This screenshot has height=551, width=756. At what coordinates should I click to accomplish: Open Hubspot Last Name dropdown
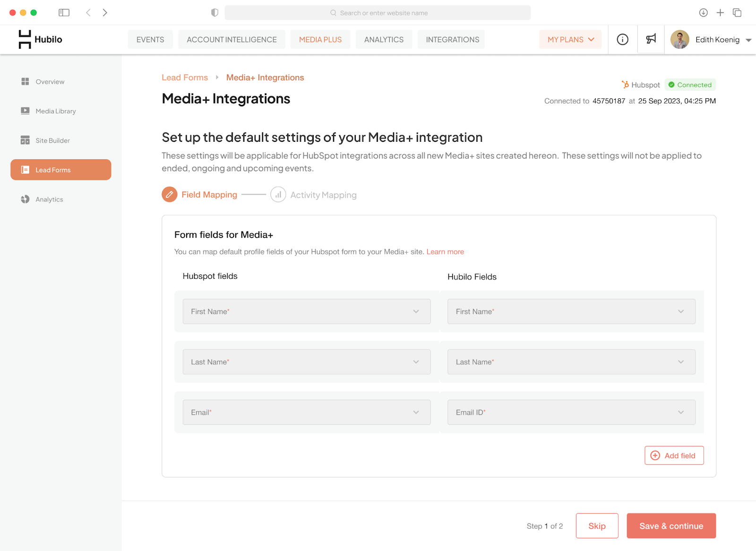click(307, 362)
